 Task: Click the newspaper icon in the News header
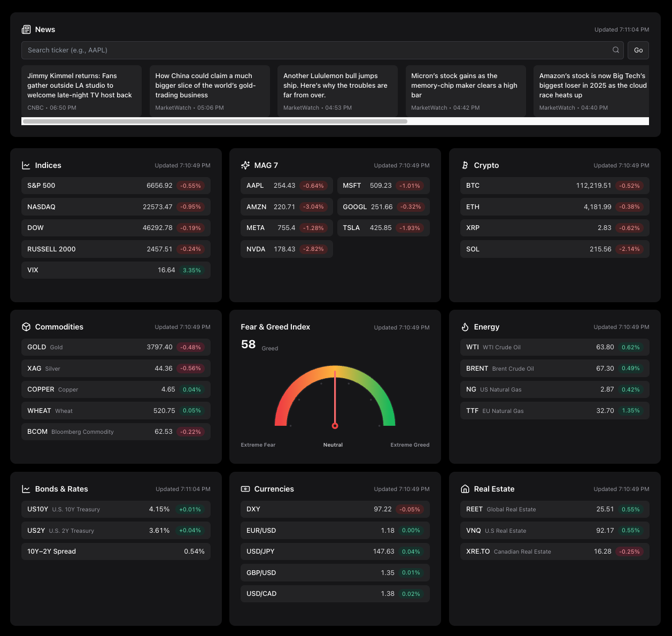tap(26, 29)
